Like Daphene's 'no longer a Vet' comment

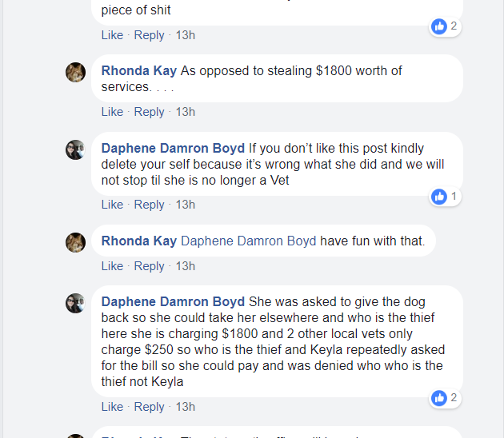112,205
